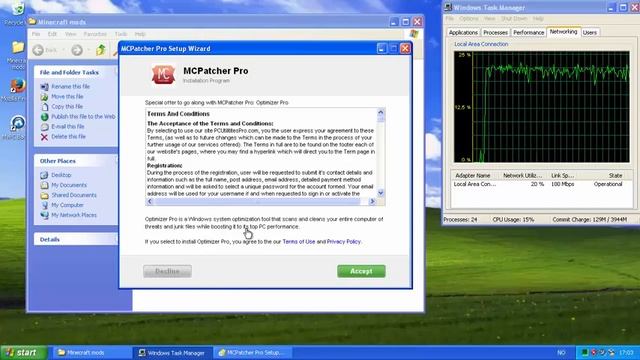Open Help menu in Task Manager
Viewport: 640px width, 360px height.
[538, 19]
